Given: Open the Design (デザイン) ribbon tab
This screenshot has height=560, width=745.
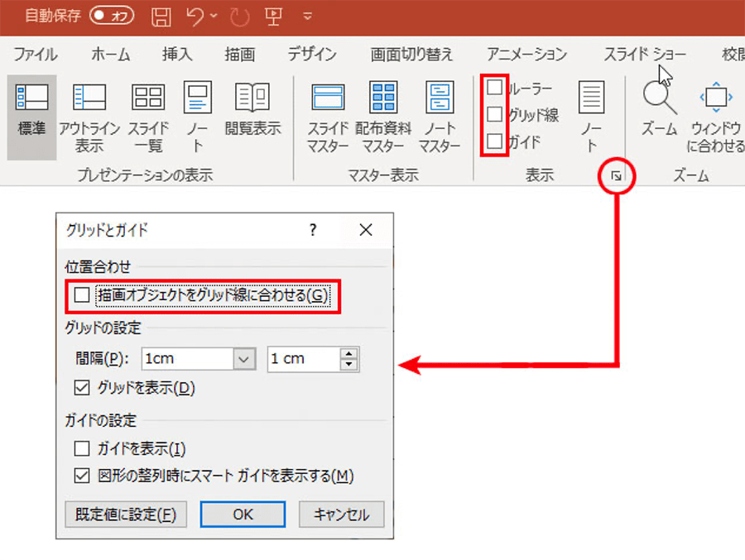Looking at the screenshot, I should click(312, 55).
